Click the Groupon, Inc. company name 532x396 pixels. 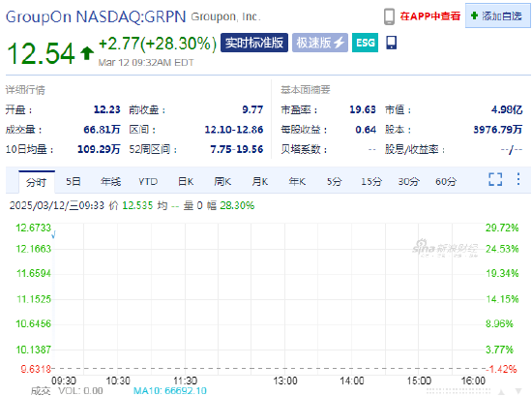coord(225,16)
